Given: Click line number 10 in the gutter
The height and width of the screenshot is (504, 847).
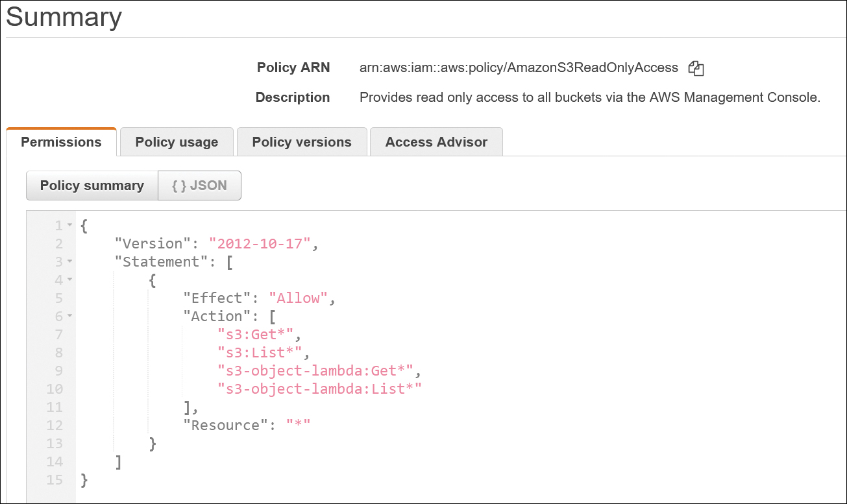Looking at the screenshot, I should coord(55,389).
